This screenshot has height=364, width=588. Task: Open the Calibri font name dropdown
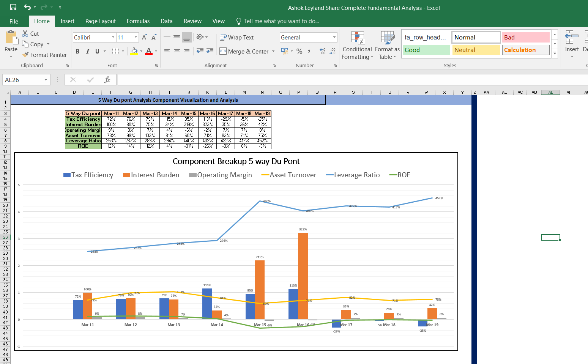click(113, 38)
